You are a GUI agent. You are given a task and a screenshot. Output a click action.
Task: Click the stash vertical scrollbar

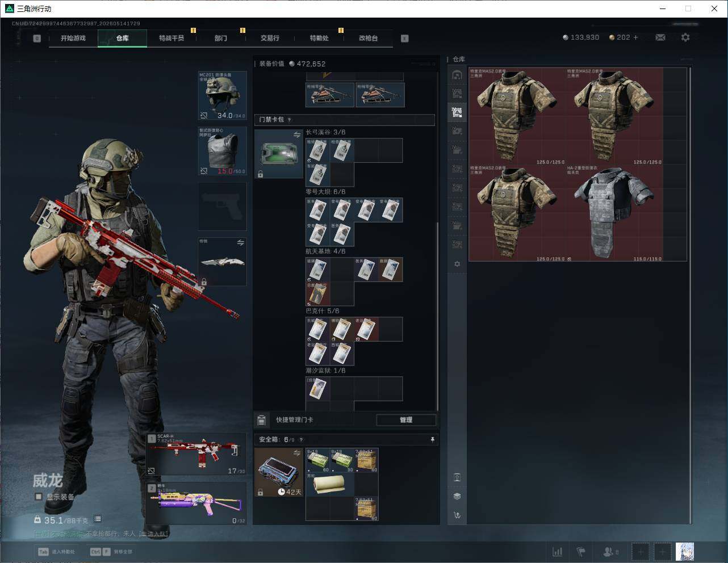pos(690,295)
